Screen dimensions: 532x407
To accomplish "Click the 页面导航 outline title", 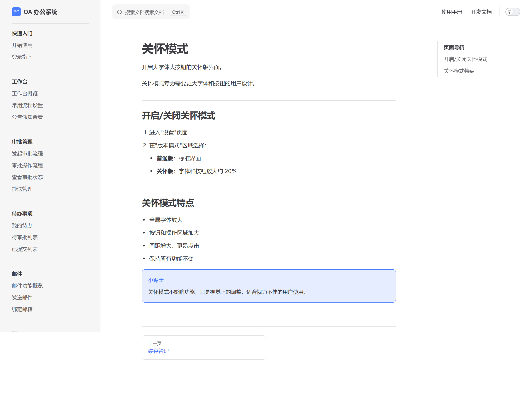I will pyautogui.click(x=454, y=47).
